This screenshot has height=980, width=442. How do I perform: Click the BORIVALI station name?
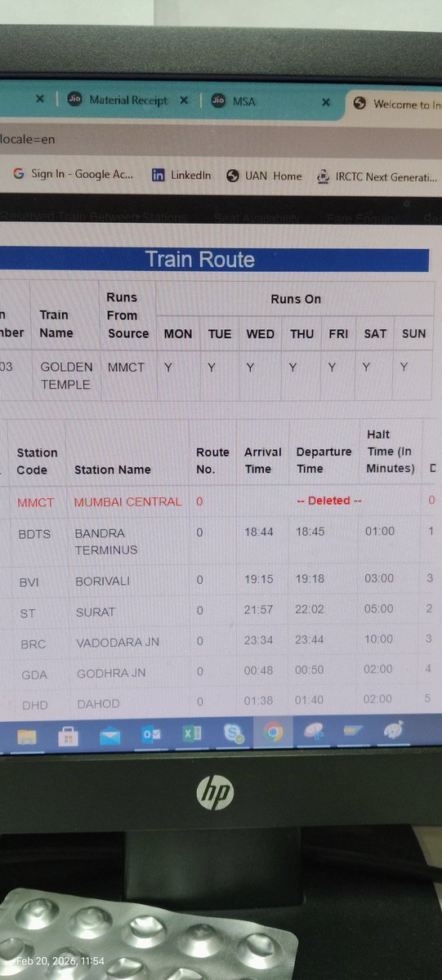[103, 581]
